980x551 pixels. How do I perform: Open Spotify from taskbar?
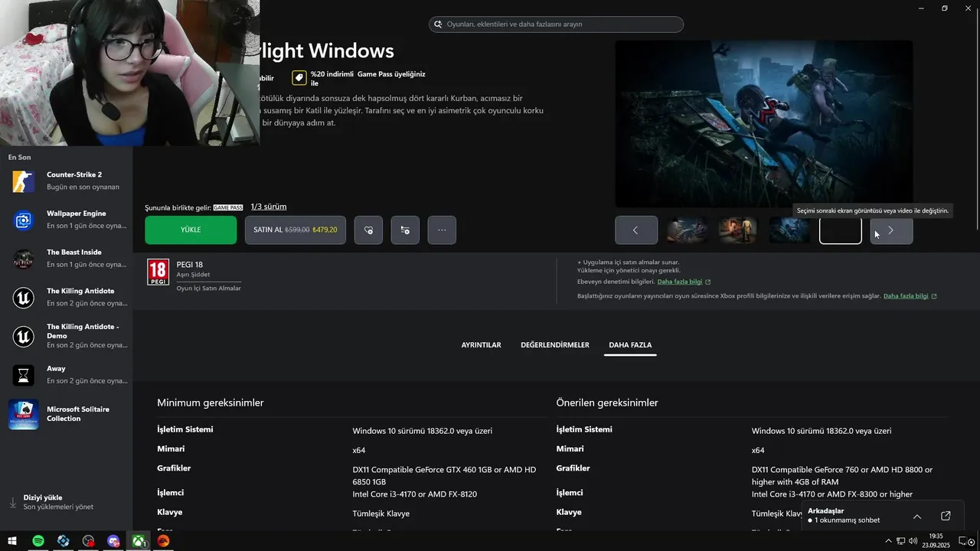38,541
